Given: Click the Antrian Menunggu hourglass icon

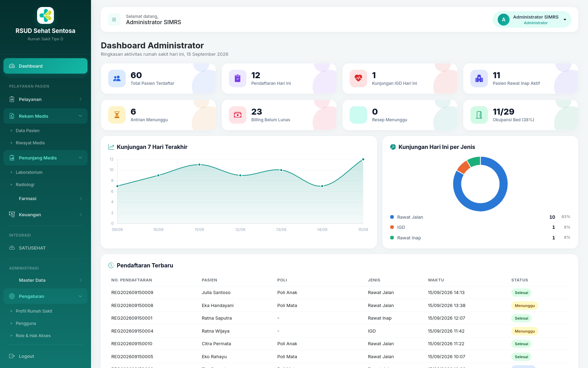Looking at the screenshot, I should click(117, 115).
